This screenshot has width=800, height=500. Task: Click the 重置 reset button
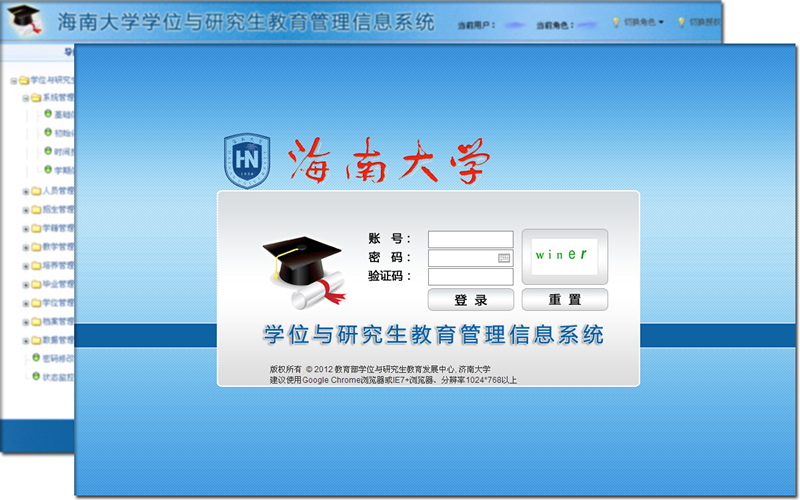pos(565,299)
